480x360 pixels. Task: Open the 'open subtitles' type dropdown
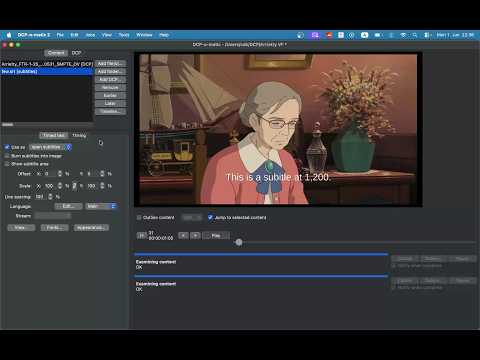[50, 147]
